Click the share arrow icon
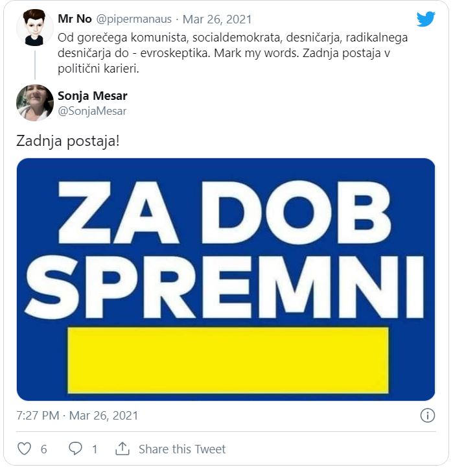 click(x=122, y=449)
